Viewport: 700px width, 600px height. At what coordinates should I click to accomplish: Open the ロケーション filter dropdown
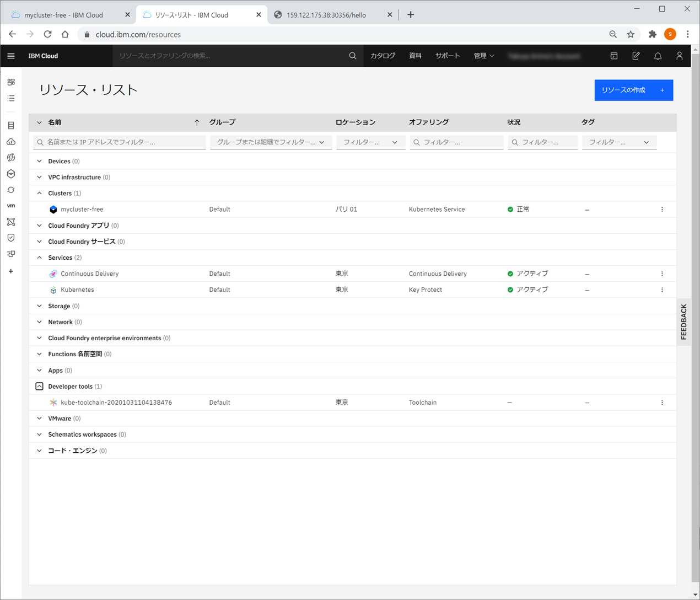370,142
